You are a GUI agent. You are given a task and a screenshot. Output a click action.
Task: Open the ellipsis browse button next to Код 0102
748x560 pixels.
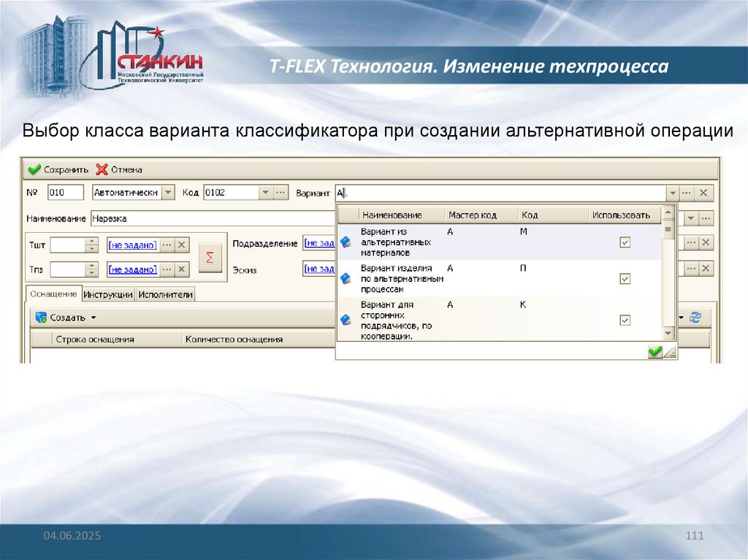point(280,193)
